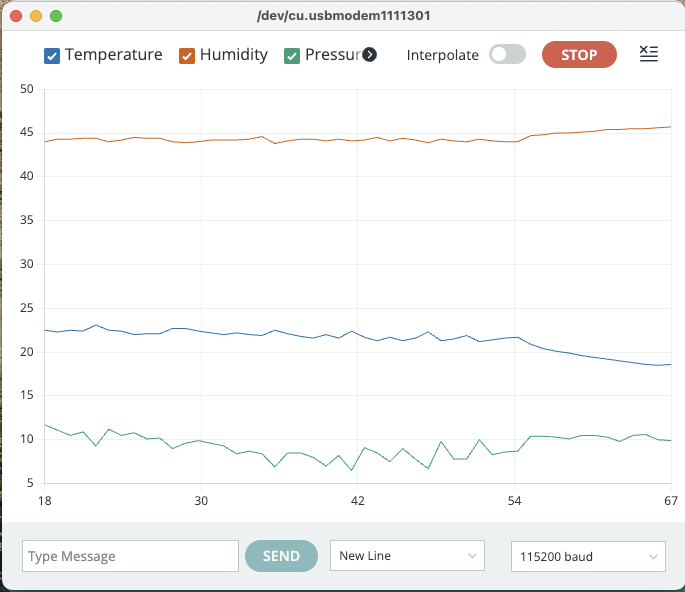Click the SEND button
Viewport: 685px width, 592px height.
coord(281,556)
